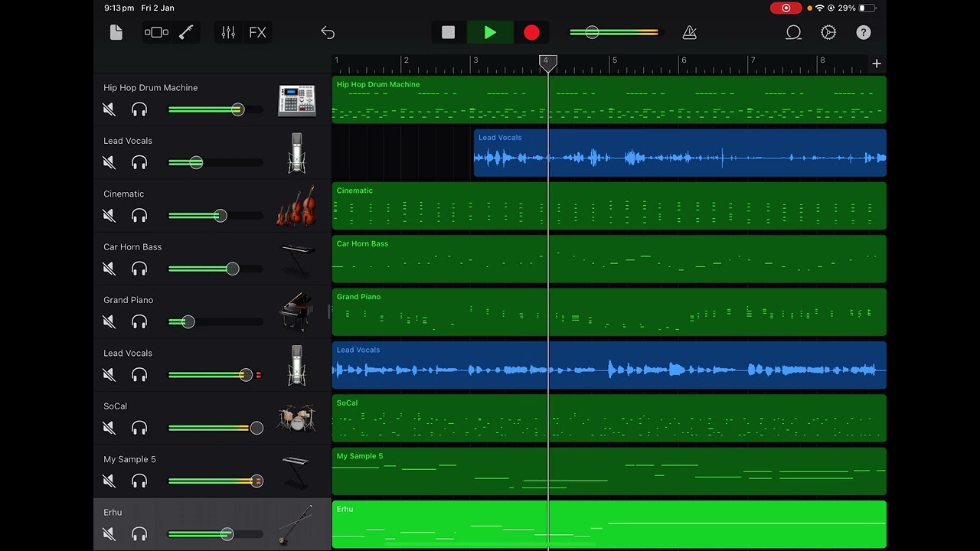Tap the Wi-Fi icon in status bar
Screen dimensions: 980x551
point(819,8)
